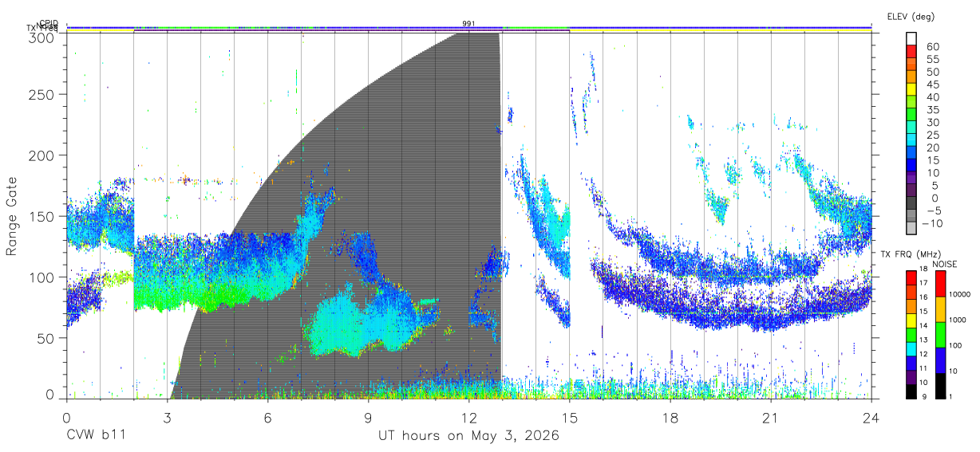The image size is (980, 452).
Task: Click the 12 hour tick label on x-axis
Action: (468, 418)
